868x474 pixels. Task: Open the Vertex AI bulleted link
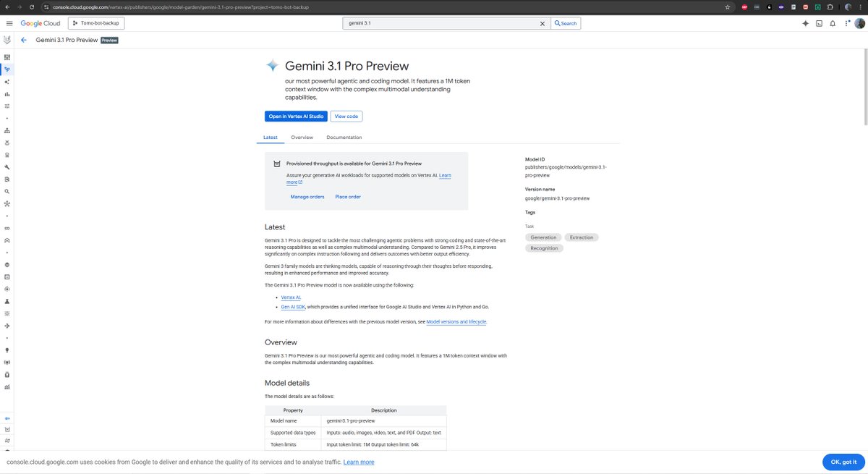point(291,297)
